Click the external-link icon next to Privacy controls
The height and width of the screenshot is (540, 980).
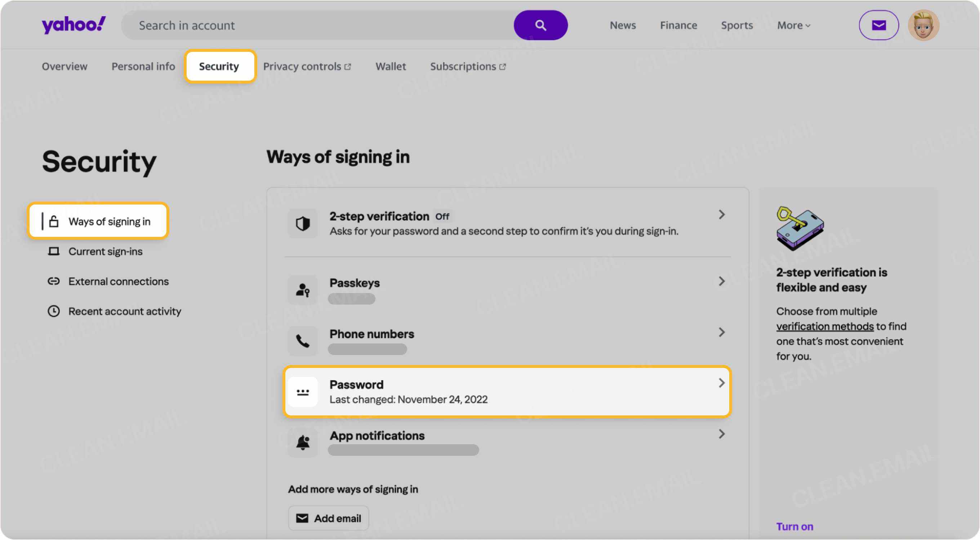coord(347,67)
